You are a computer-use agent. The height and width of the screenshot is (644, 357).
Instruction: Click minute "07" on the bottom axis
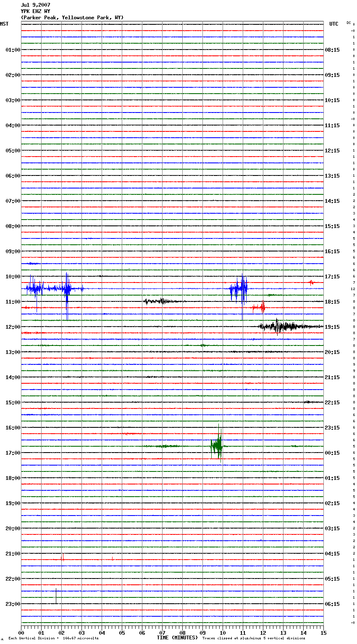(162, 633)
